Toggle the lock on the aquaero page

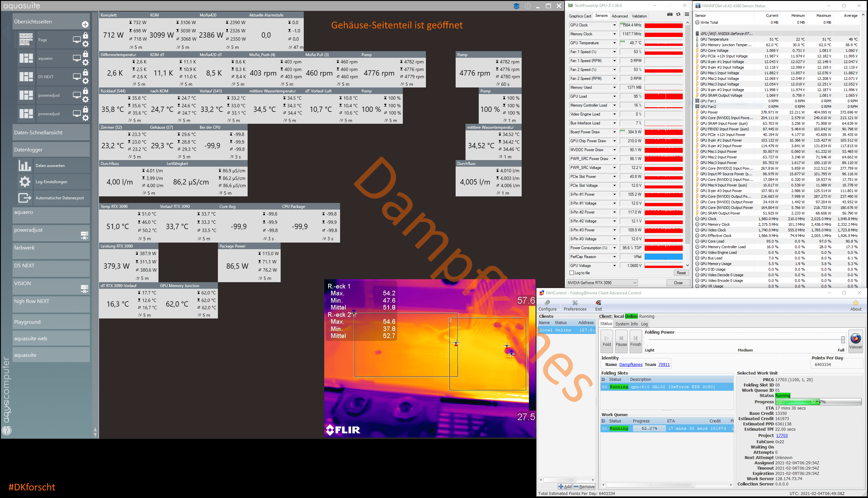(x=86, y=54)
